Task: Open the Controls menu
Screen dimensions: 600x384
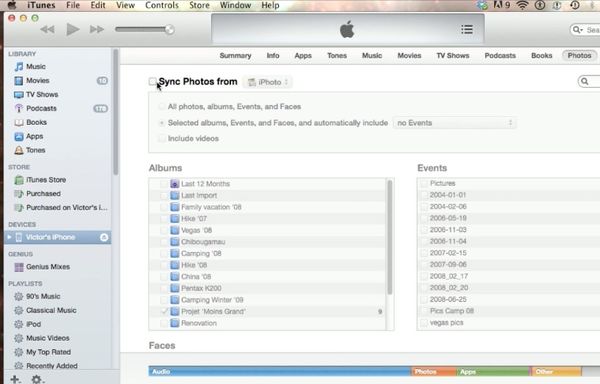Action: (162, 5)
